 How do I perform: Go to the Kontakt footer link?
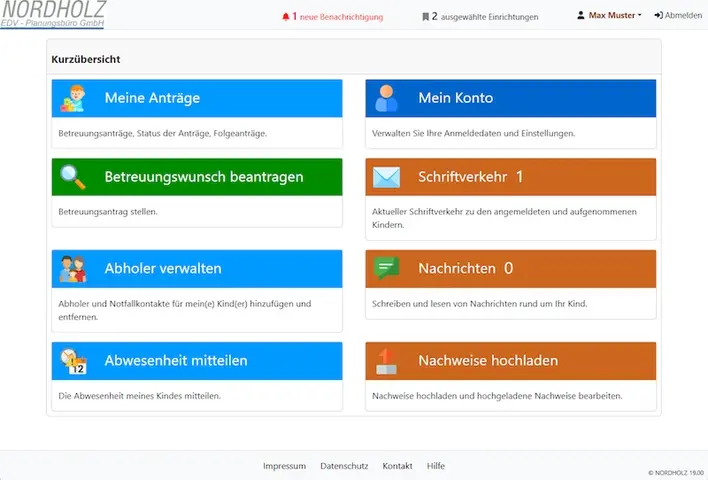pos(397,466)
